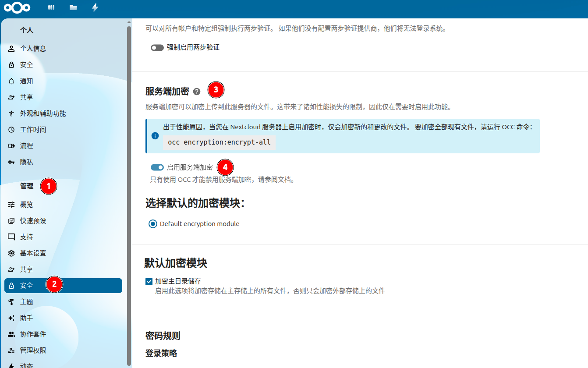Open the Dashboard app icon in header
The height and width of the screenshot is (368, 588).
pos(51,7)
